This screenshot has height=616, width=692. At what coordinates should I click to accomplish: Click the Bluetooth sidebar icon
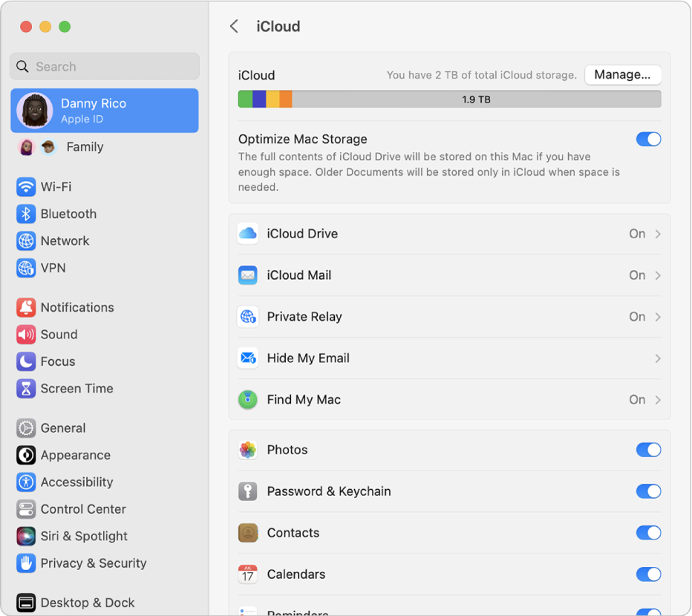pyautogui.click(x=27, y=214)
